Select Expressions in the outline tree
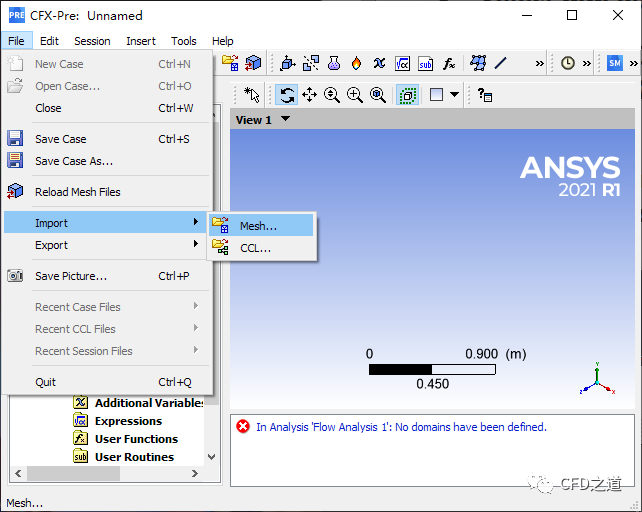642x512 pixels. pyautogui.click(x=128, y=421)
